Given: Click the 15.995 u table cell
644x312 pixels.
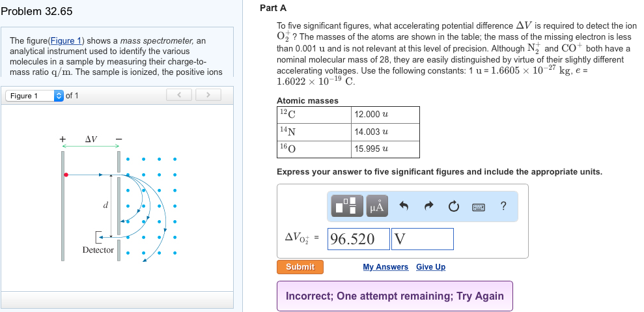Looking at the screenshot, I should coord(385,149).
